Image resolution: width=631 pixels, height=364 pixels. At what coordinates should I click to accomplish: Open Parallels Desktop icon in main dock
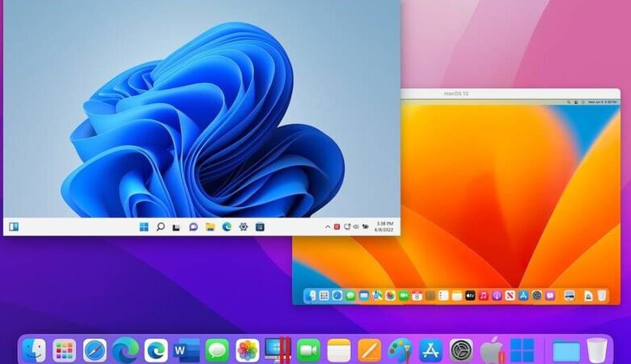pyautogui.click(x=278, y=350)
